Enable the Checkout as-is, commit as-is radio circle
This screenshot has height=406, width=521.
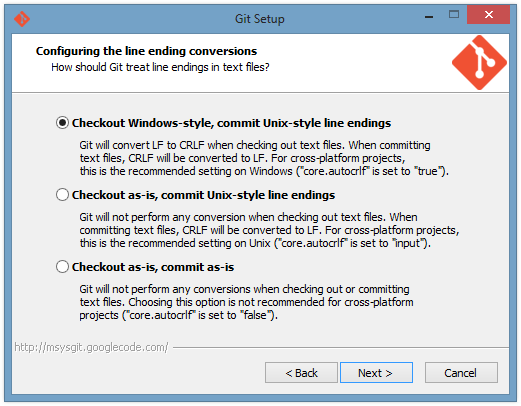pos(62,267)
